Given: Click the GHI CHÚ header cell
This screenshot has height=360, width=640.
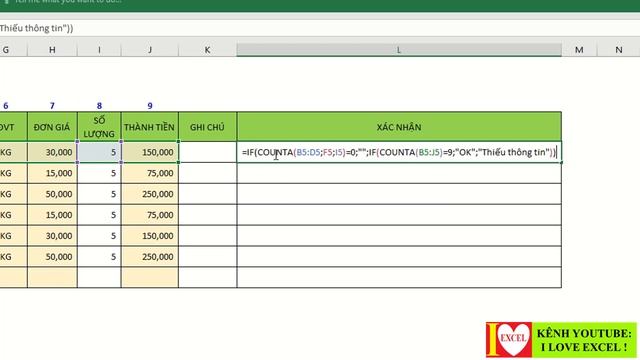Looking at the screenshot, I should coord(207,127).
